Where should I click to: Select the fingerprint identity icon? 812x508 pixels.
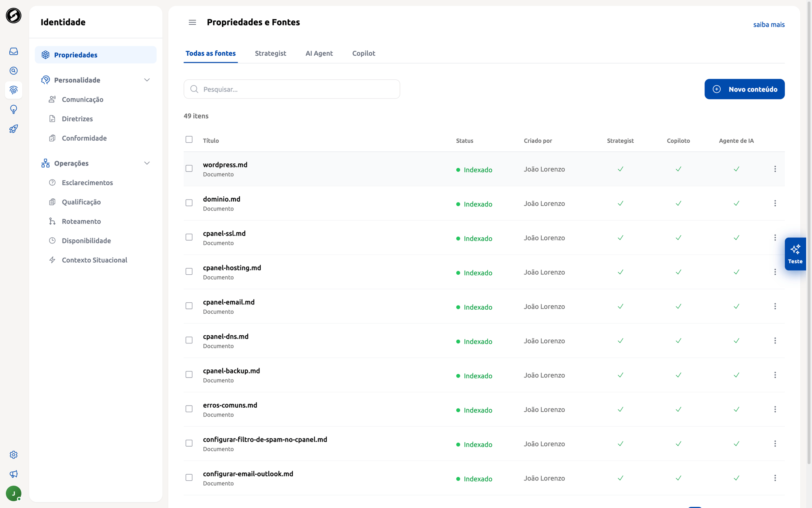[x=13, y=90]
